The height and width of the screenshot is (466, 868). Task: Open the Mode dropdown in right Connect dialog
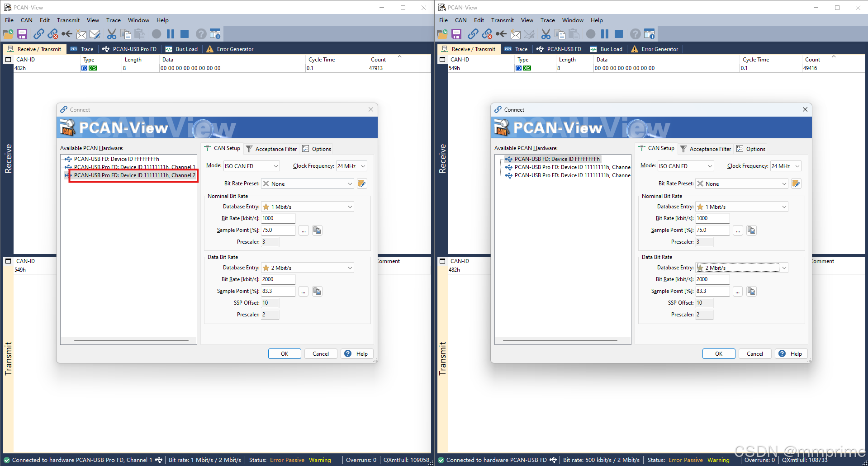[686, 166]
